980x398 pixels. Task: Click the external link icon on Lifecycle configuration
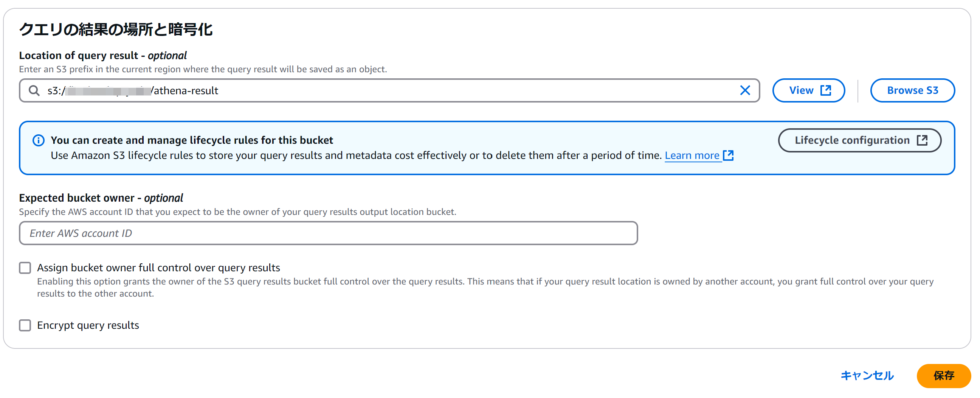click(x=922, y=140)
